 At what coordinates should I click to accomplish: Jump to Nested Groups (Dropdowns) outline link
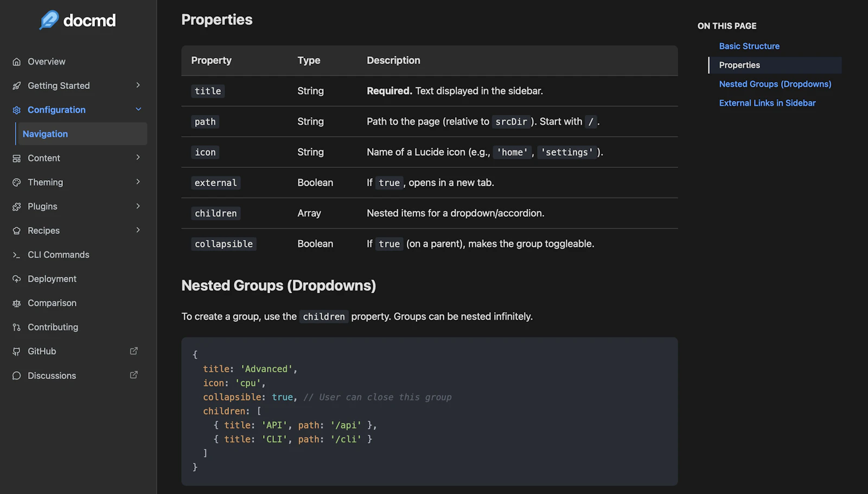(775, 84)
